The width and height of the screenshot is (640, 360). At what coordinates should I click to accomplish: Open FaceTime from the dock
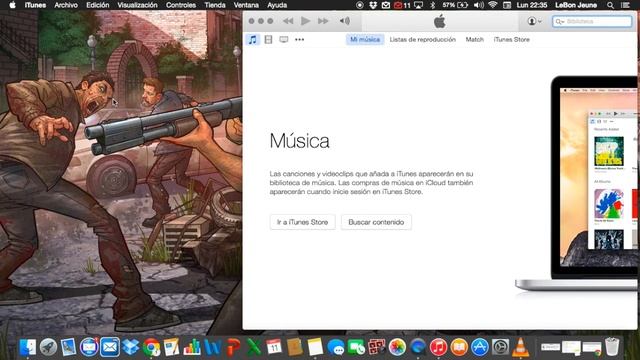pos(356,347)
